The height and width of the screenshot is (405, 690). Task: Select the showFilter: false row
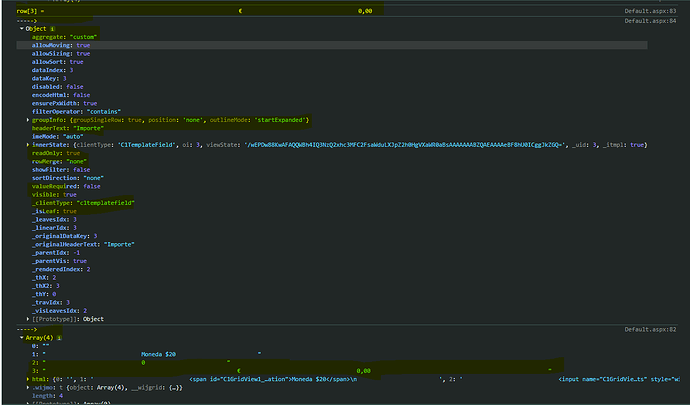click(x=61, y=170)
